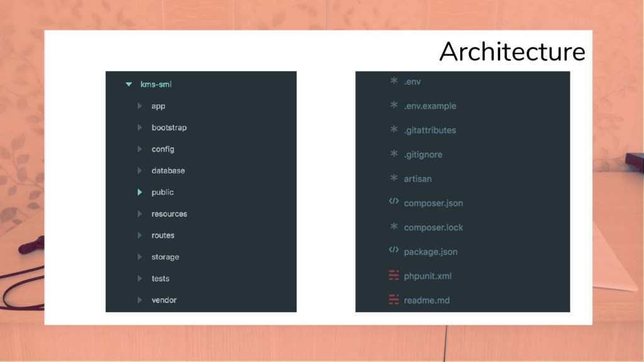This screenshot has width=644, height=362.
Task: Select the storage folder label
Action: pos(165,257)
